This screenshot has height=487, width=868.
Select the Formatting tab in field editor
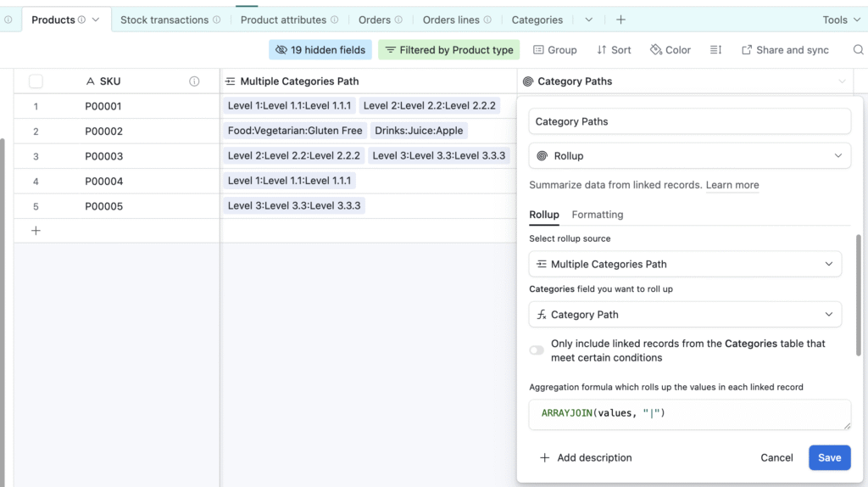pos(598,215)
